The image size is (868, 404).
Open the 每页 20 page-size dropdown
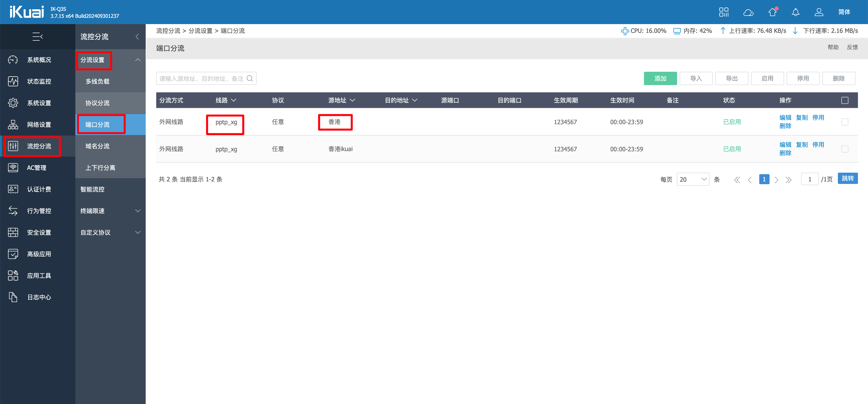click(693, 179)
